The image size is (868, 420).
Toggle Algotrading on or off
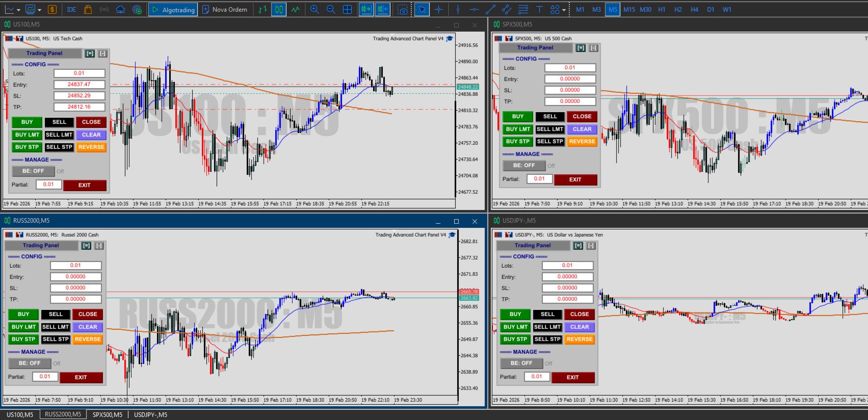click(x=173, y=10)
